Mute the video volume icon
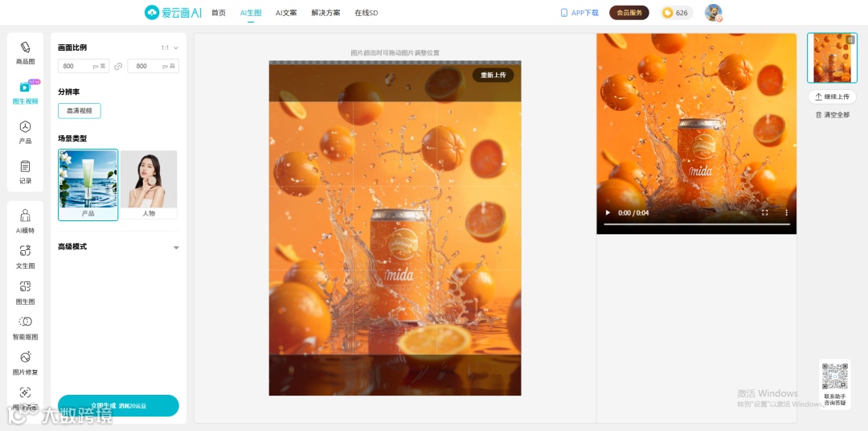The image size is (868, 431). click(x=743, y=213)
